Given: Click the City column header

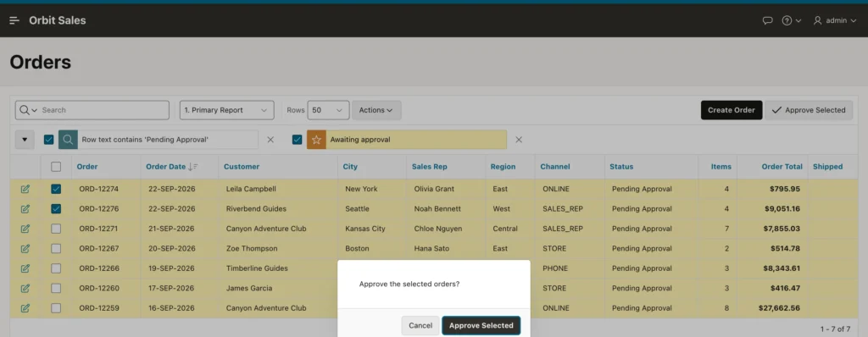Looking at the screenshot, I should click(350, 167).
